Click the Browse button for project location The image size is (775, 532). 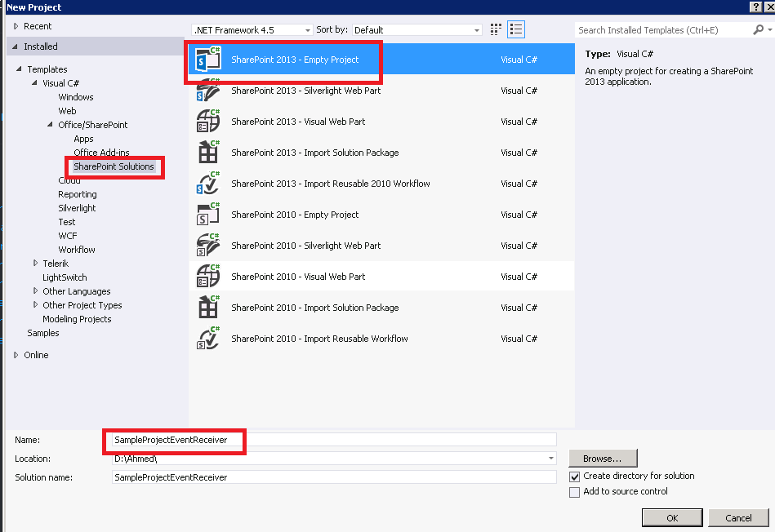[x=603, y=458]
